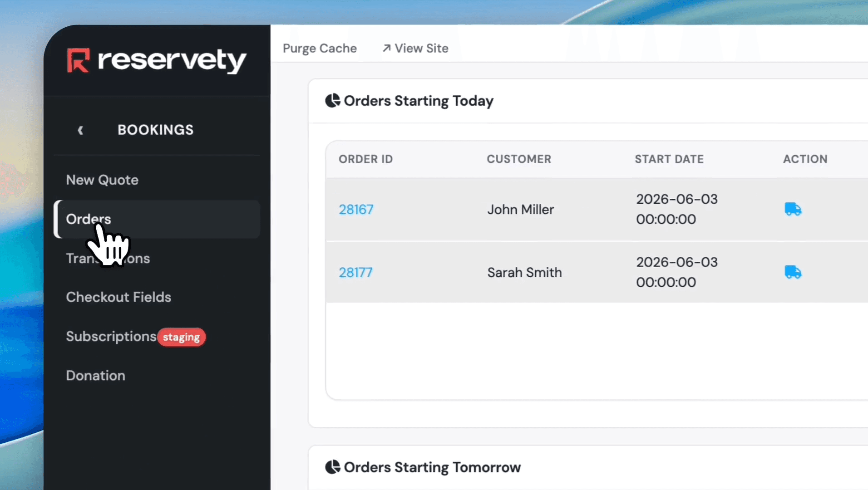Click the Orders Starting Today title
Screen dimensions: 868x490
coord(419,101)
